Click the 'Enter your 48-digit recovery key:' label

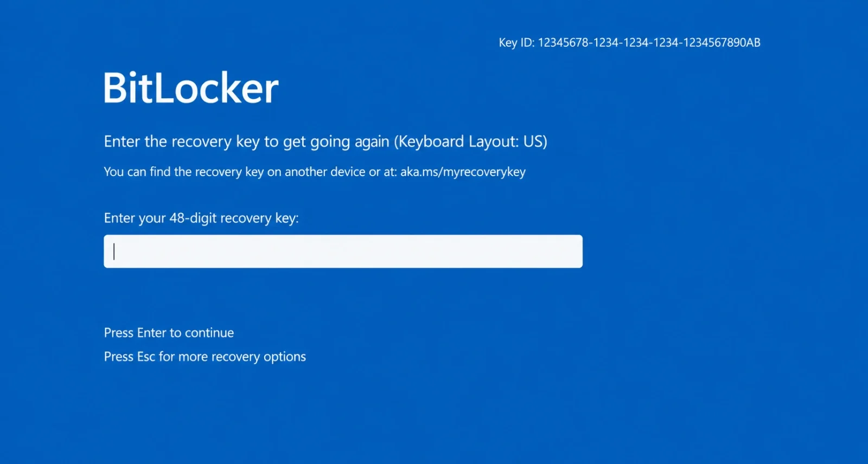coord(201,218)
